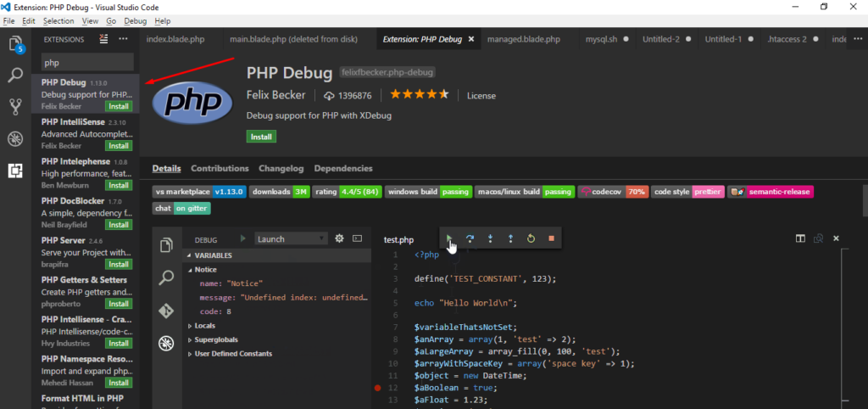The width and height of the screenshot is (868, 409).
Task: Switch to the Dependencies tab
Action: [x=342, y=169]
